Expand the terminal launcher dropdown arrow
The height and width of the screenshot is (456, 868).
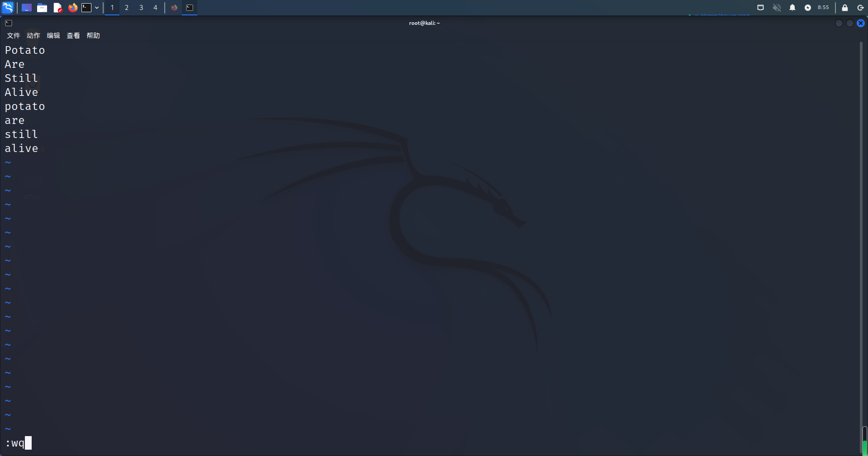tap(97, 8)
